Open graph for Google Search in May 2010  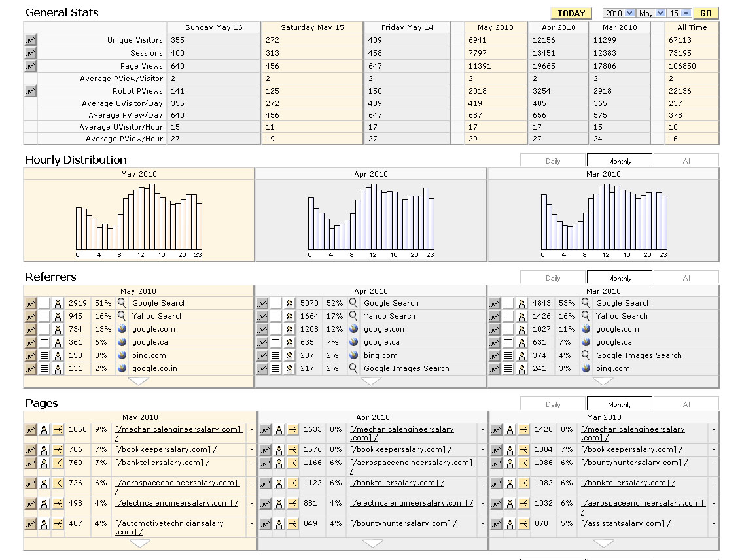[31, 304]
